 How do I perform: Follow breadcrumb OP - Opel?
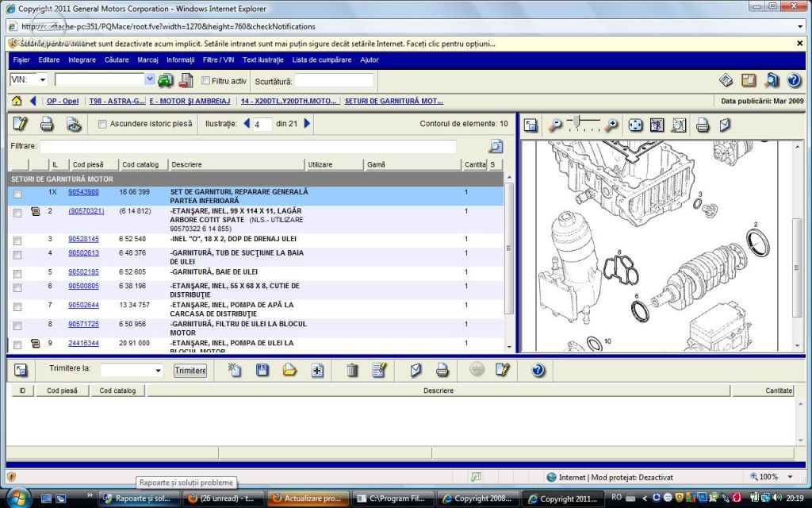click(63, 101)
